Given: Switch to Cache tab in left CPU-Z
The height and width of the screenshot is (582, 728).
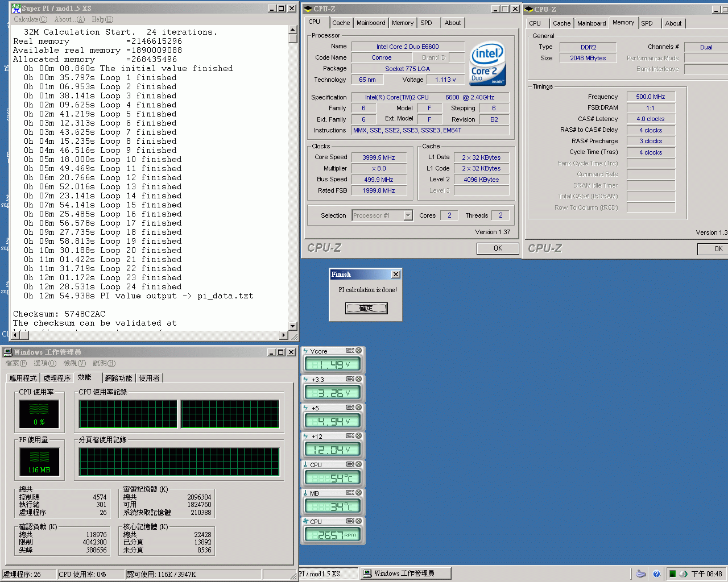Looking at the screenshot, I should point(341,23).
